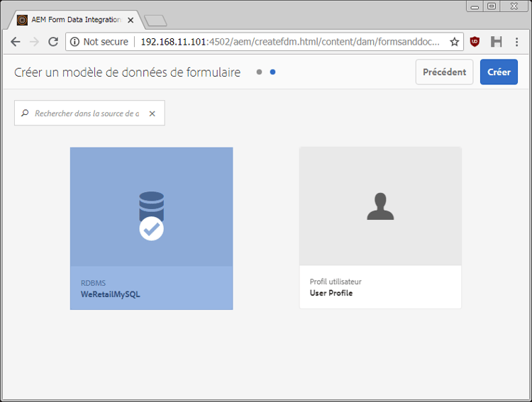Bookmark this page with the star icon
The image size is (532, 402).
click(454, 42)
